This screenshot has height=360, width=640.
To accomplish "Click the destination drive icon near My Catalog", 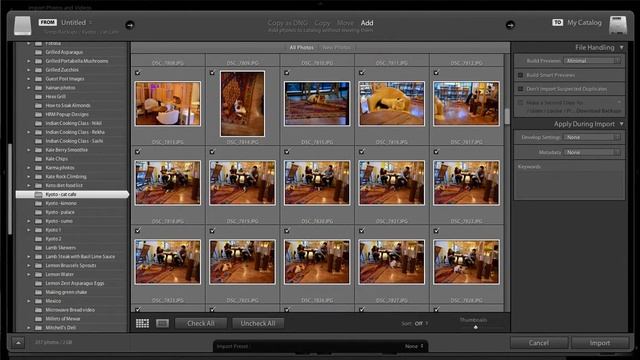I will [x=618, y=25].
